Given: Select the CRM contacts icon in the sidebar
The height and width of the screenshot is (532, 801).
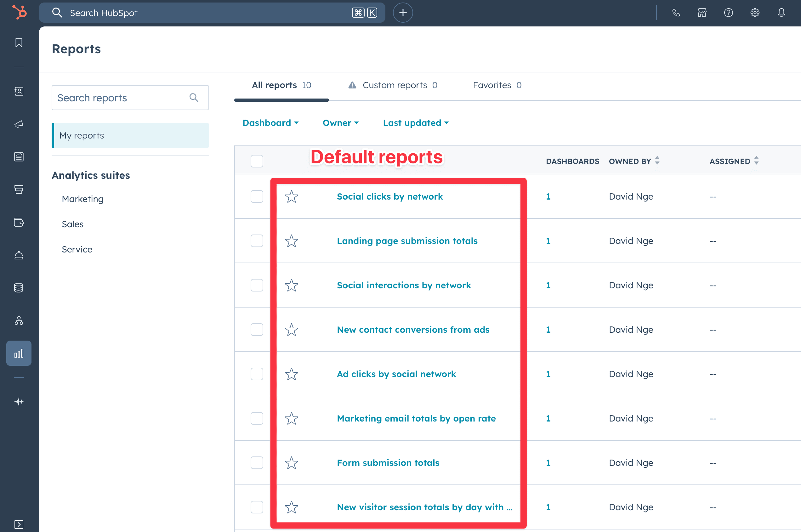Looking at the screenshot, I should click(19, 91).
